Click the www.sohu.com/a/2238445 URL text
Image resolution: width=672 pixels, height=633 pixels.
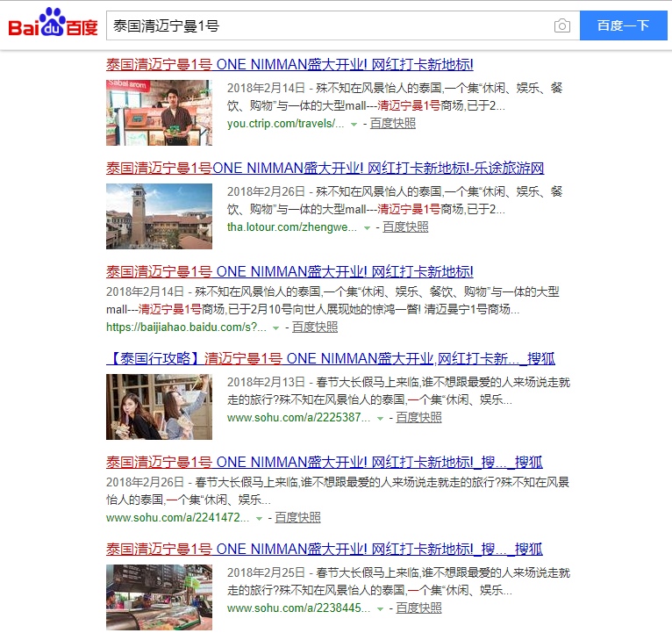pos(298,608)
